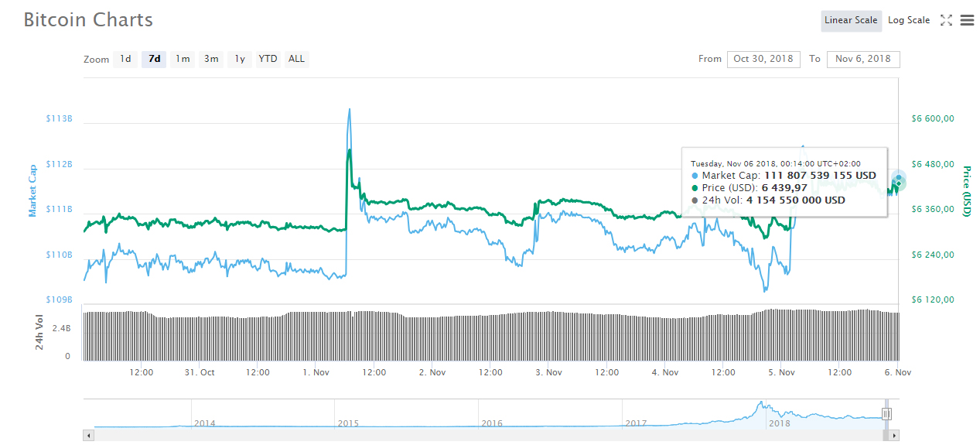Click the 3. Nov date tick

click(x=548, y=372)
